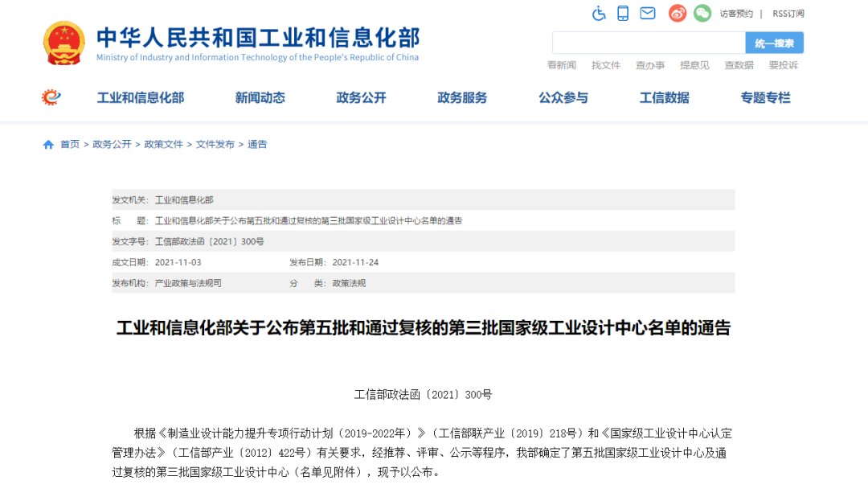Select 找文件 search shortcut
868x501 pixels.
click(606, 65)
